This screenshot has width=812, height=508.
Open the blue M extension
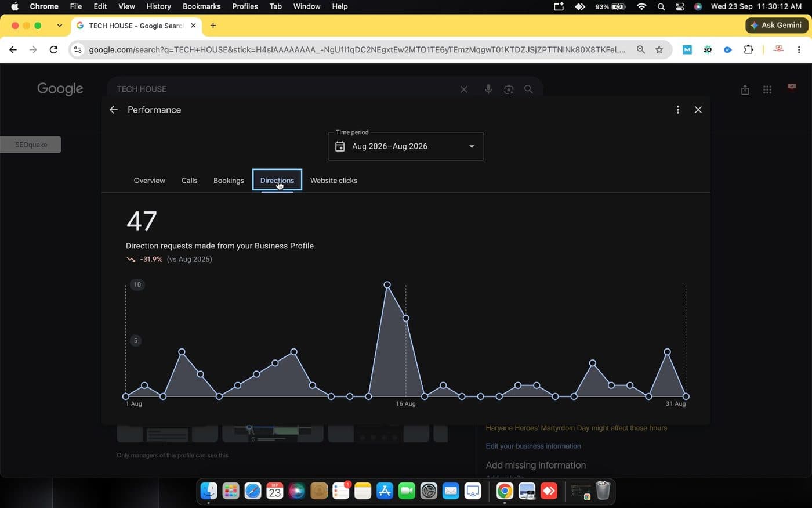(687, 50)
